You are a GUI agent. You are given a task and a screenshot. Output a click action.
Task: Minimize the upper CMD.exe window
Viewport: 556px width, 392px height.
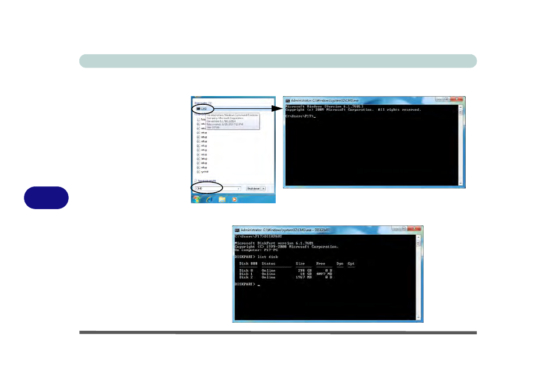pyautogui.click(x=439, y=99)
